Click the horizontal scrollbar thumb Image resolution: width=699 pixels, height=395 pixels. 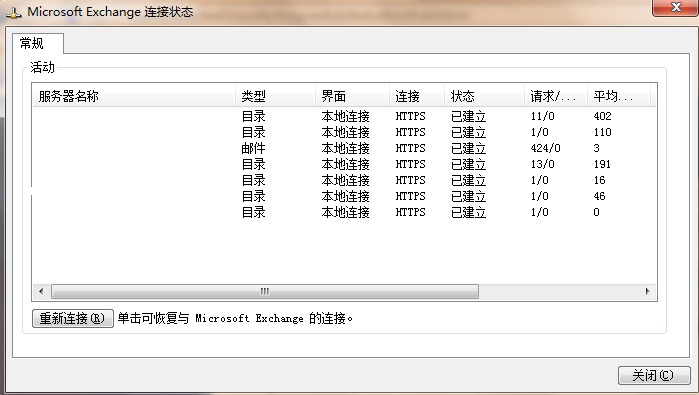click(265, 292)
